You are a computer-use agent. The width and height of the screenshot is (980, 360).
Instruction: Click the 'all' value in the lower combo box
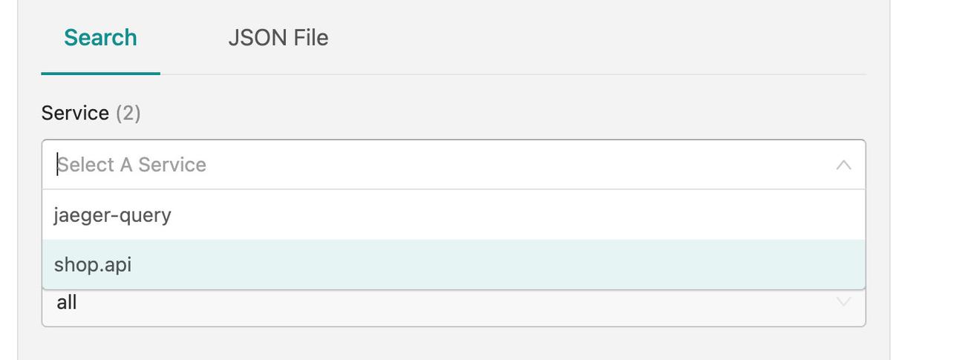pyautogui.click(x=67, y=303)
